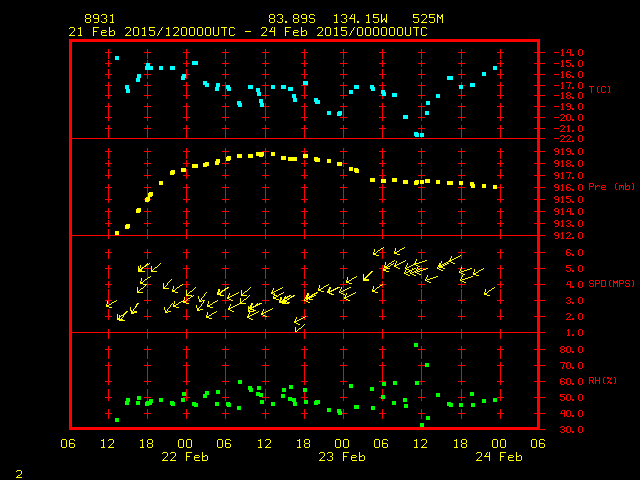Image resolution: width=640 pixels, height=480 pixels.
Task: Select the 24 Feb date label
Action: [x=497, y=456]
